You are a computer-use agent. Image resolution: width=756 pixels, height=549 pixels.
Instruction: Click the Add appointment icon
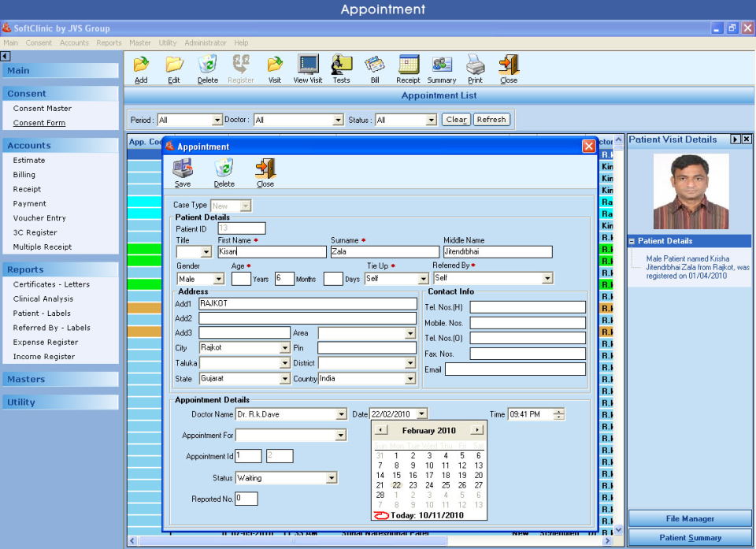click(140, 68)
